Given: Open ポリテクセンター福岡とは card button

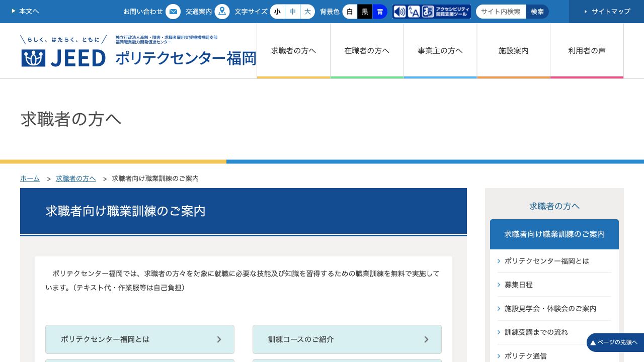Looking at the screenshot, I should pos(140,339).
